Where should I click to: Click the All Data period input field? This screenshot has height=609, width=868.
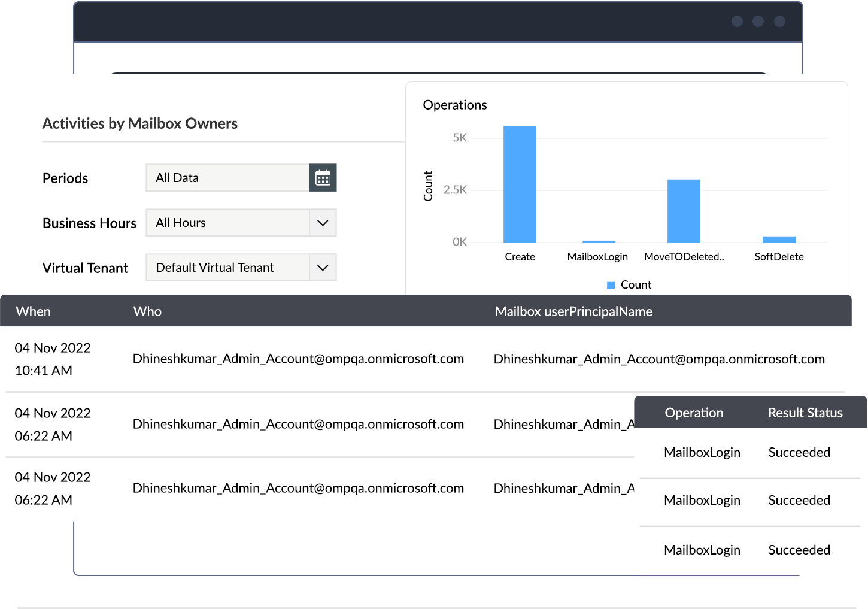point(227,177)
